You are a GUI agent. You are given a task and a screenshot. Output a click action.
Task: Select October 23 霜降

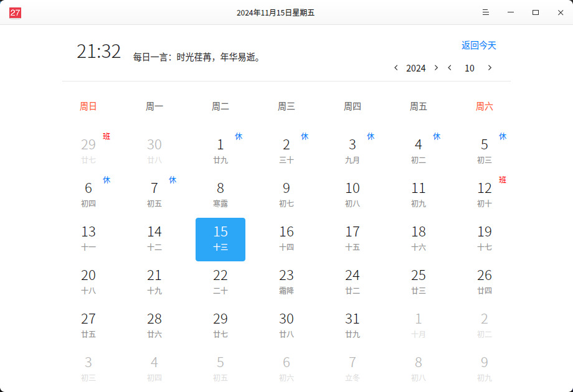pyautogui.click(x=286, y=283)
